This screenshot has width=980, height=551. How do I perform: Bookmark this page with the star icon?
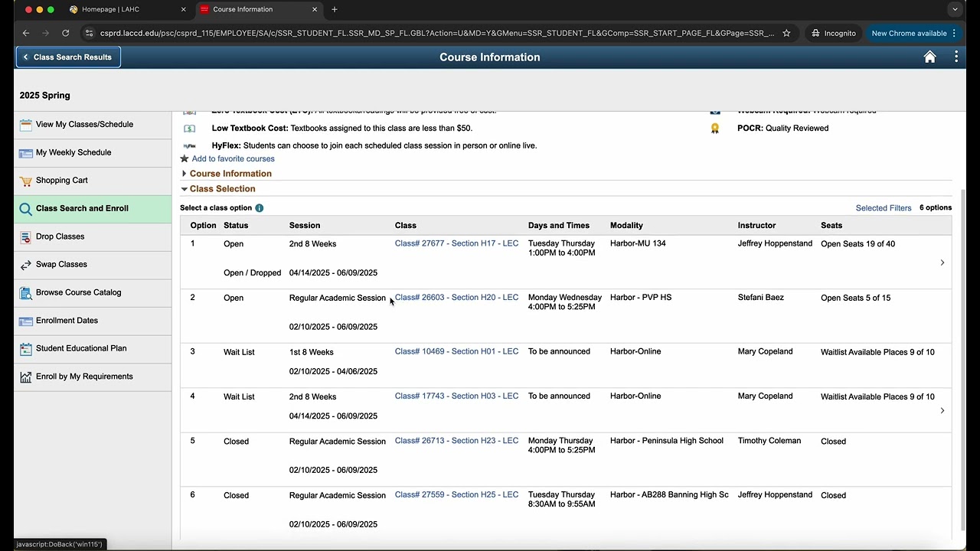[x=786, y=33]
